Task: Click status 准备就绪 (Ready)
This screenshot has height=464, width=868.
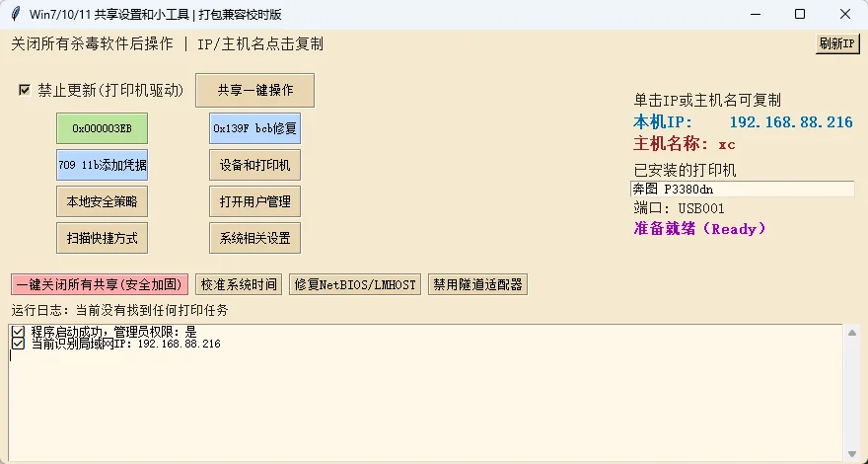Action: (x=700, y=228)
